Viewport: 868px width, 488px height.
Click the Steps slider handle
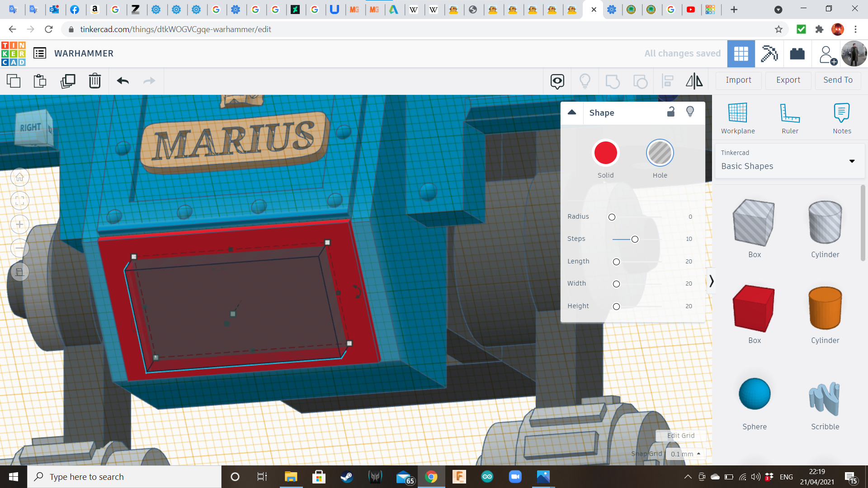pos(635,239)
